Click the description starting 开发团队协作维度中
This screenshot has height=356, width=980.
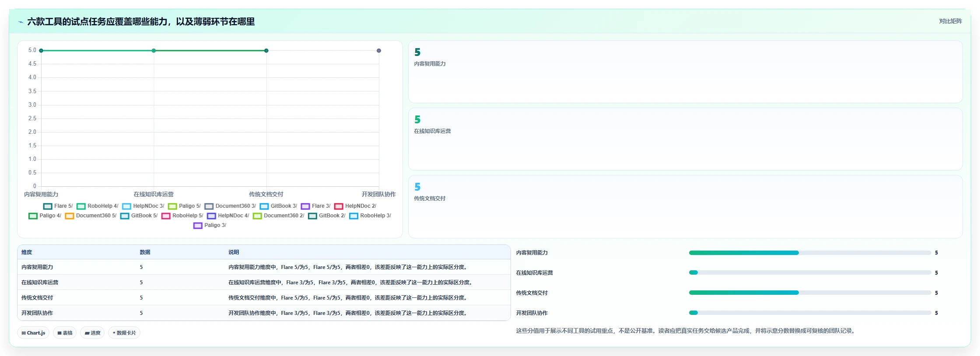click(348, 313)
